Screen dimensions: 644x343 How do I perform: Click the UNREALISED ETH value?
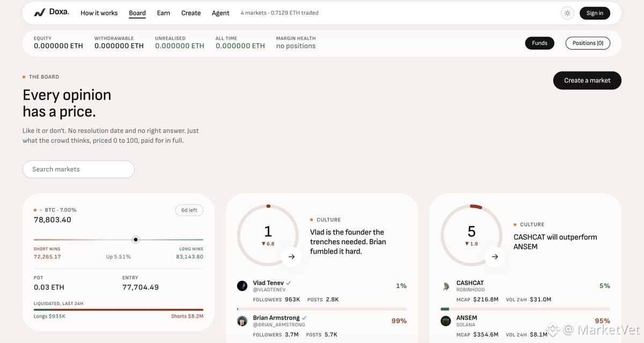click(x=180, y=46)
